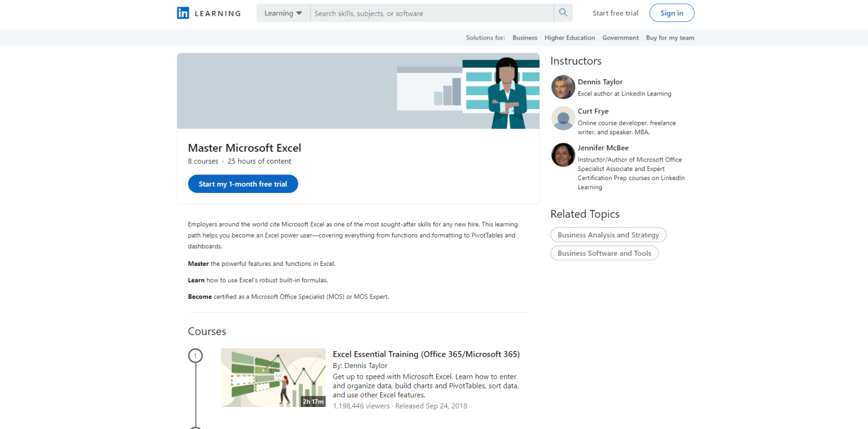Click the numbered step marker for course one
The width and height of the screenshot is (868, 429).
(x=196, y=356)
